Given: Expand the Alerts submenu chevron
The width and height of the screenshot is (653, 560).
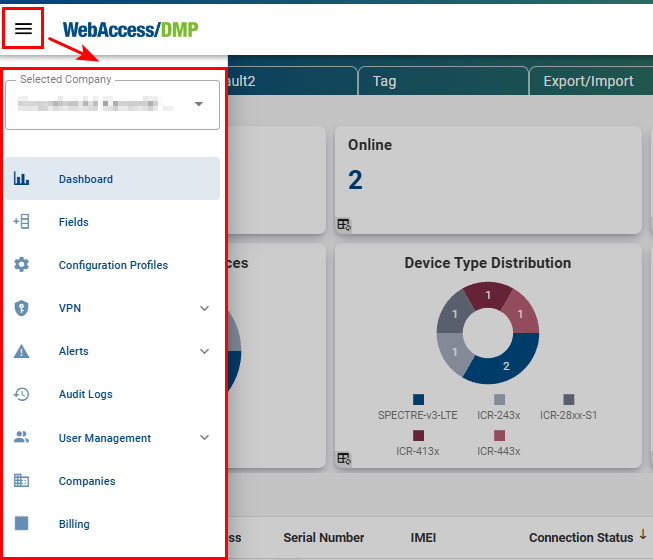Looking at the screenshot, I should click(205, 351).
